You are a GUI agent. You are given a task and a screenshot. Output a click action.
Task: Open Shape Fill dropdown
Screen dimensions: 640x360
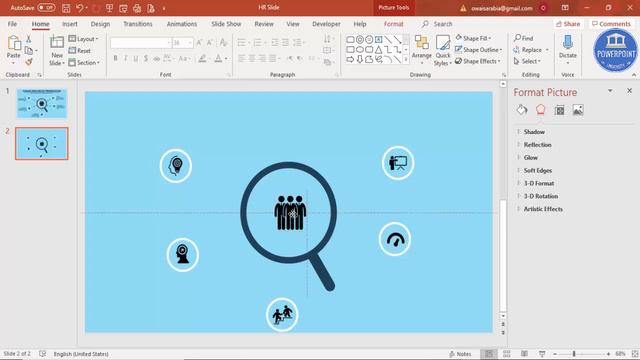(x=473, y=38)
